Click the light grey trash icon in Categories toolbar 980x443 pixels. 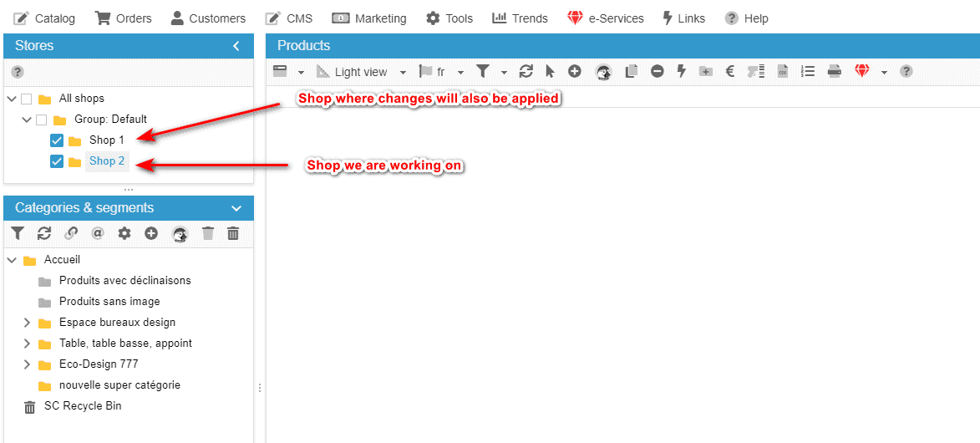coord(208,233)
